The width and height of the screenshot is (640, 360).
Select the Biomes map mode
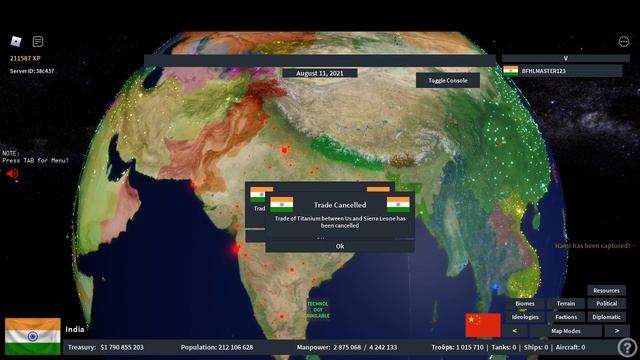[x=525, y=303]
